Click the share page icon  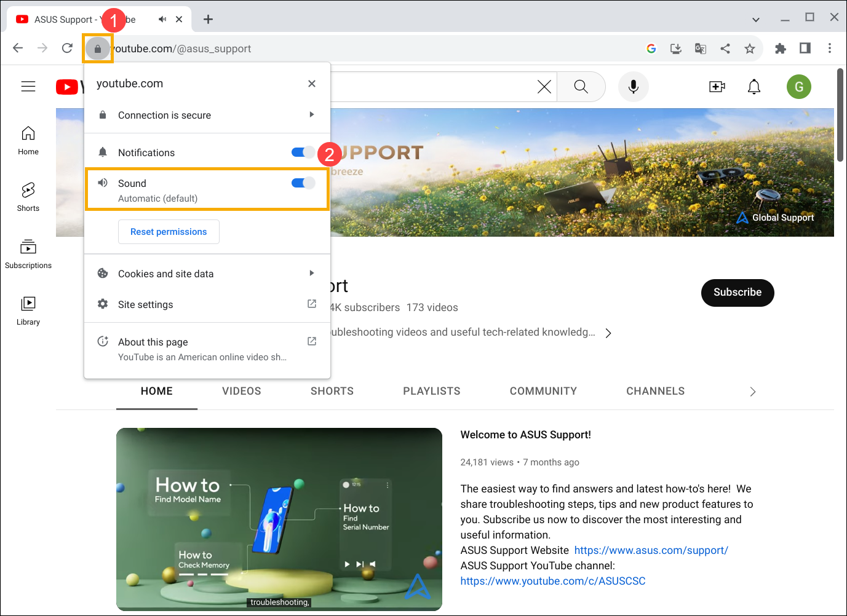[x=725, y=49]
